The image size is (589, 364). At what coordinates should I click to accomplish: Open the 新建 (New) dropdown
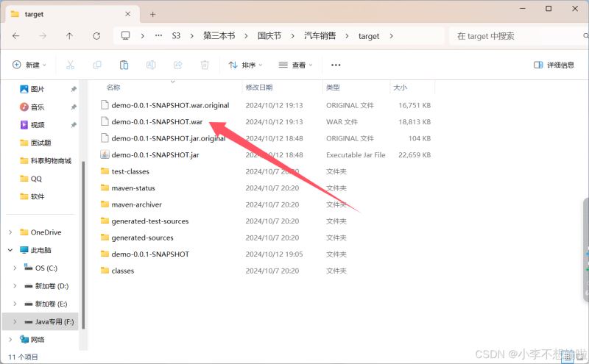click(x=29, y=65)
